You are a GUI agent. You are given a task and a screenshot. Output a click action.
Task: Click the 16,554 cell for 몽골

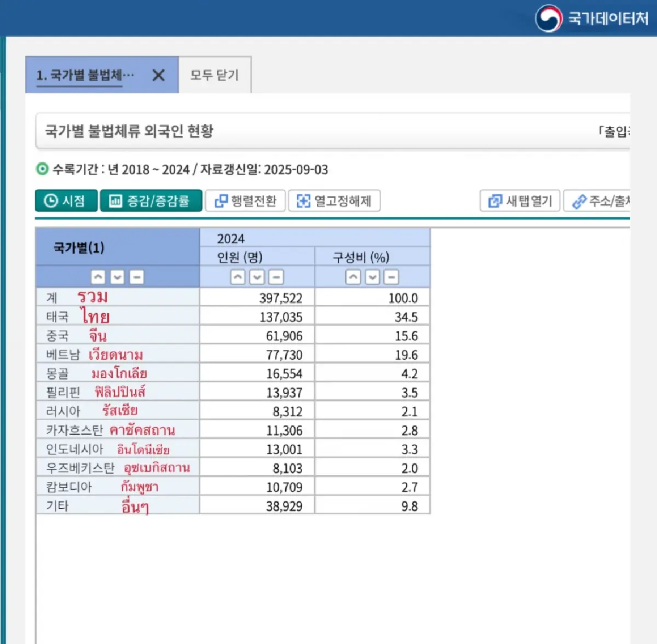click(257, 373)
